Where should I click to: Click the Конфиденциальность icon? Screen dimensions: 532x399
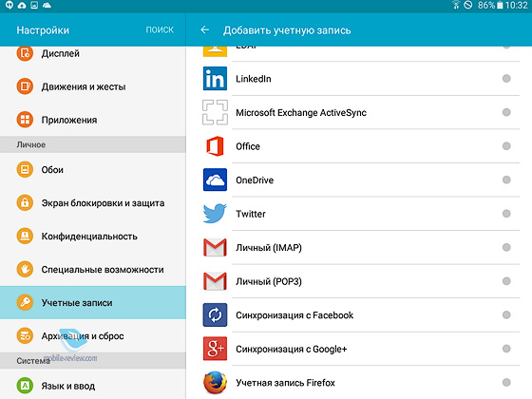pyautogui.click(x=25, y=236)
